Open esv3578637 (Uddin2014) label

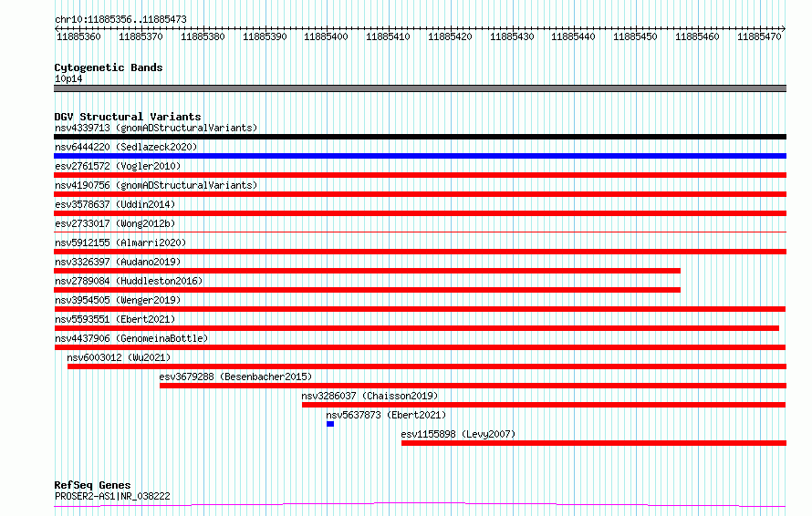115,204
